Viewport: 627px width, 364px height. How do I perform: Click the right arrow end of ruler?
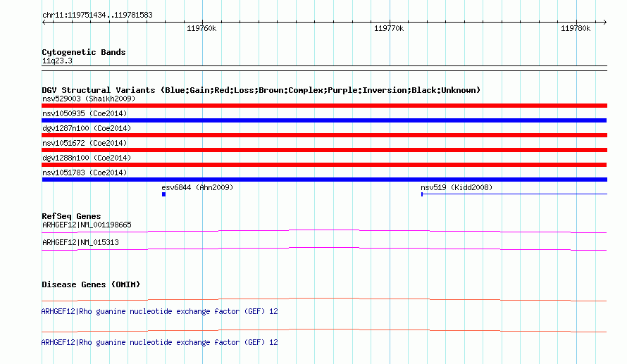click(605, 22)
